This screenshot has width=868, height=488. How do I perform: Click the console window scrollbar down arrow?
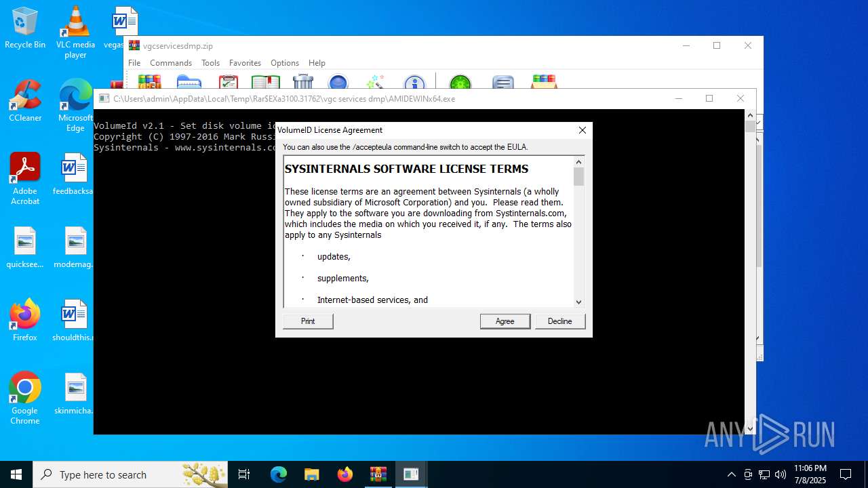click(x=750, y=428)
